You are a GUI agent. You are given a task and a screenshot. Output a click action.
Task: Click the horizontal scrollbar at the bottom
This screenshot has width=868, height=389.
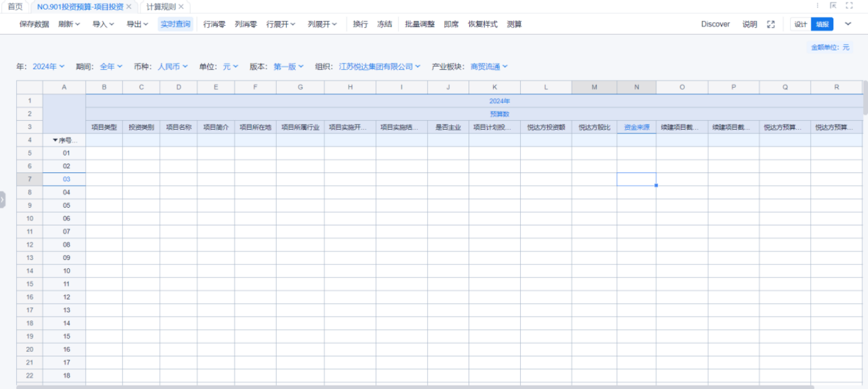click(415, 386)
